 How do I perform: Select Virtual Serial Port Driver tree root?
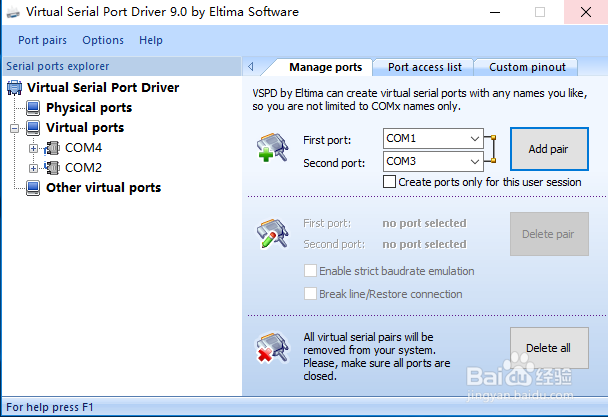103,88
